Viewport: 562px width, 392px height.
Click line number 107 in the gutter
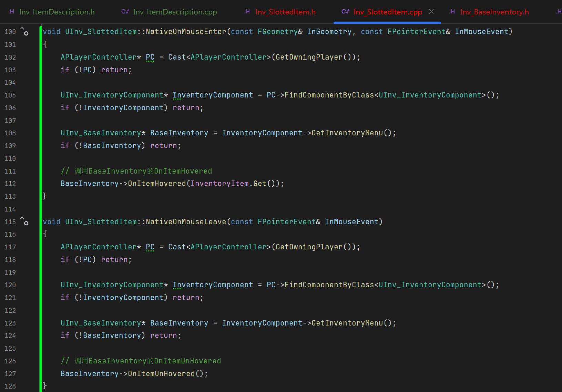[10, 121]
